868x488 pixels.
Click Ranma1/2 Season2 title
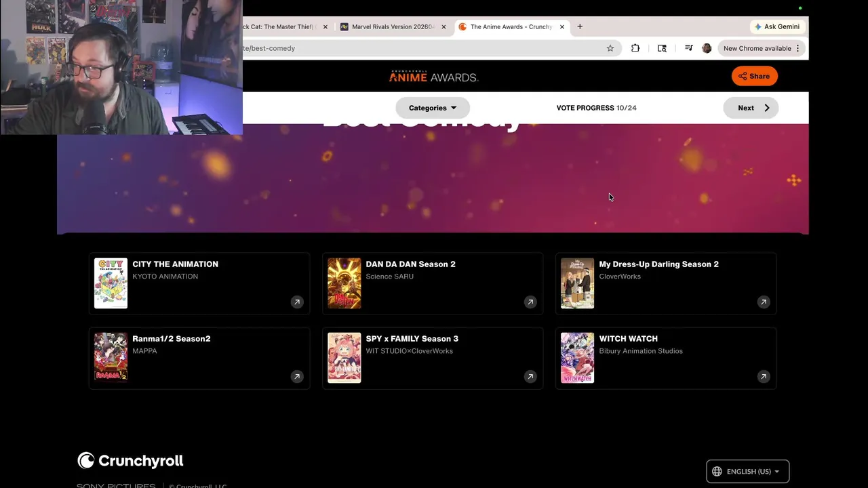tap(171, 339)
